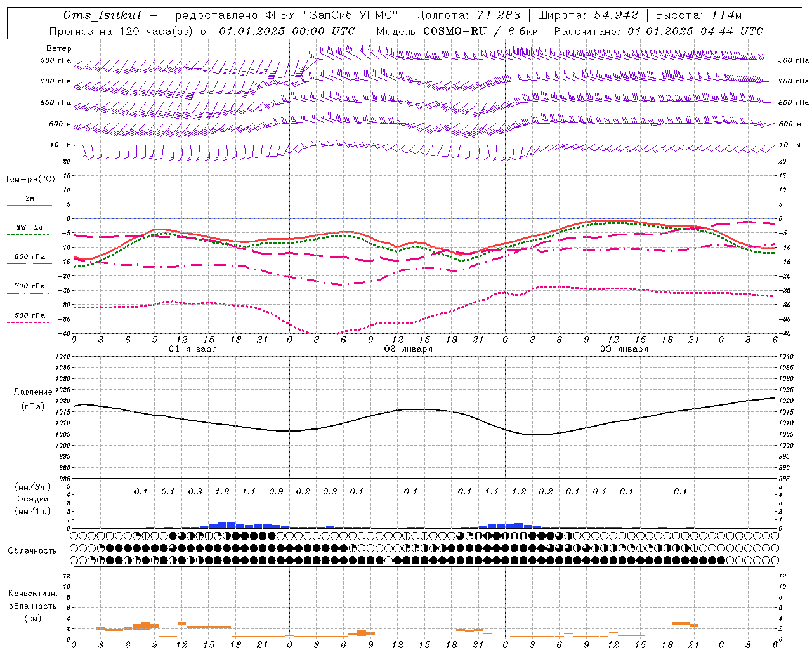Click the Осадки precipitation label
Image resolution: width=812 pixels, height=650 pixels.
point(32,499)
